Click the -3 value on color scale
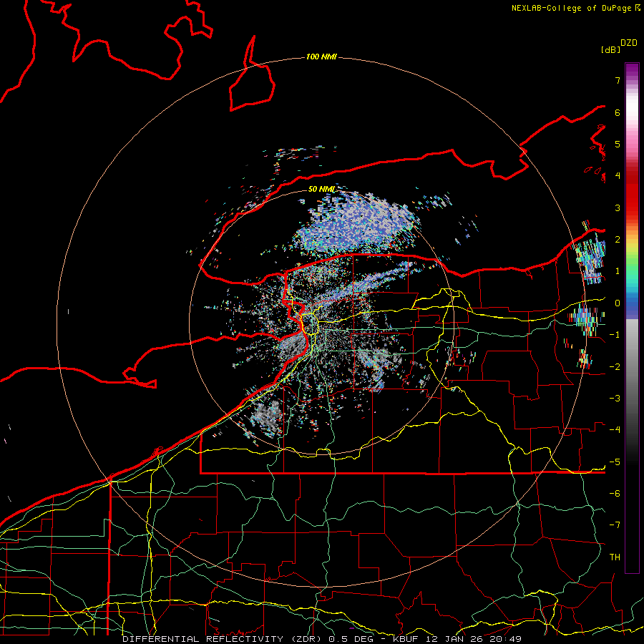Image resolution: width=644 pixels, height=644 pixels. point(615,399)
